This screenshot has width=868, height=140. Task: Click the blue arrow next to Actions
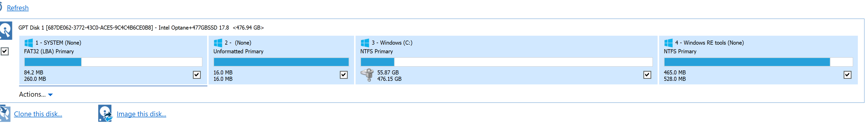click(51, 95)
